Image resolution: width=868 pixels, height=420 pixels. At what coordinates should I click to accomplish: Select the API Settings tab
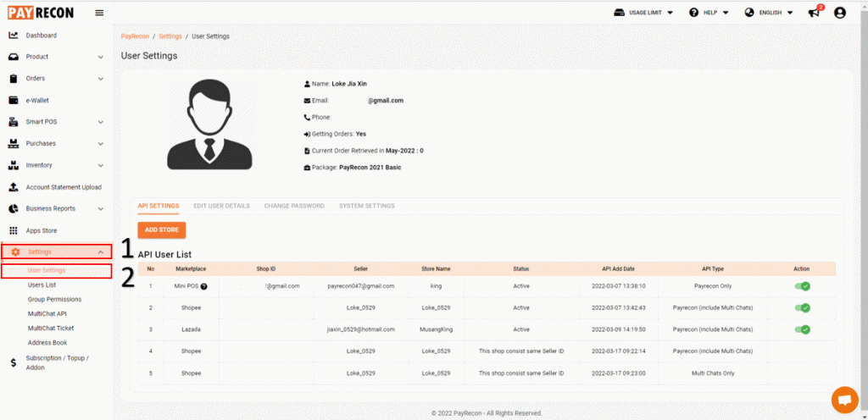(159, 206)
